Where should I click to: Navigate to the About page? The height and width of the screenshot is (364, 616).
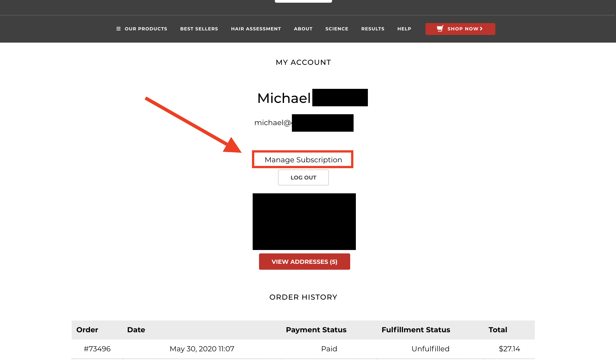[303, 29]
